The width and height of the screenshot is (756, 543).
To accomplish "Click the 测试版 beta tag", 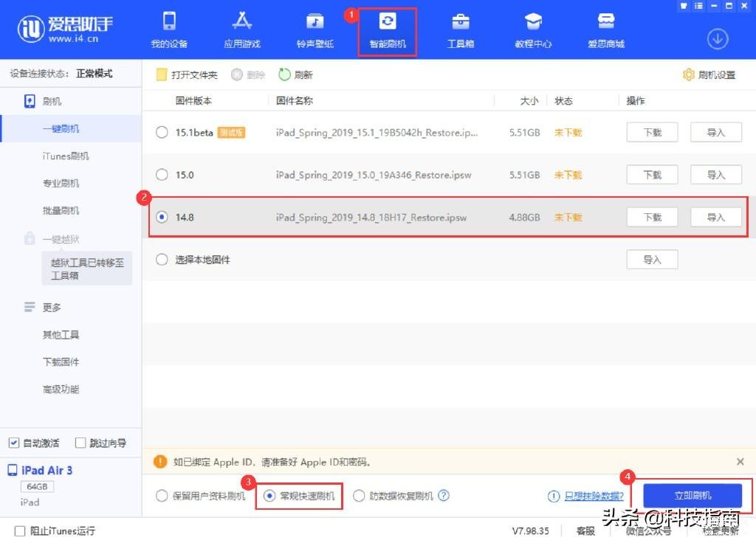I will click(x=231, y=133).
